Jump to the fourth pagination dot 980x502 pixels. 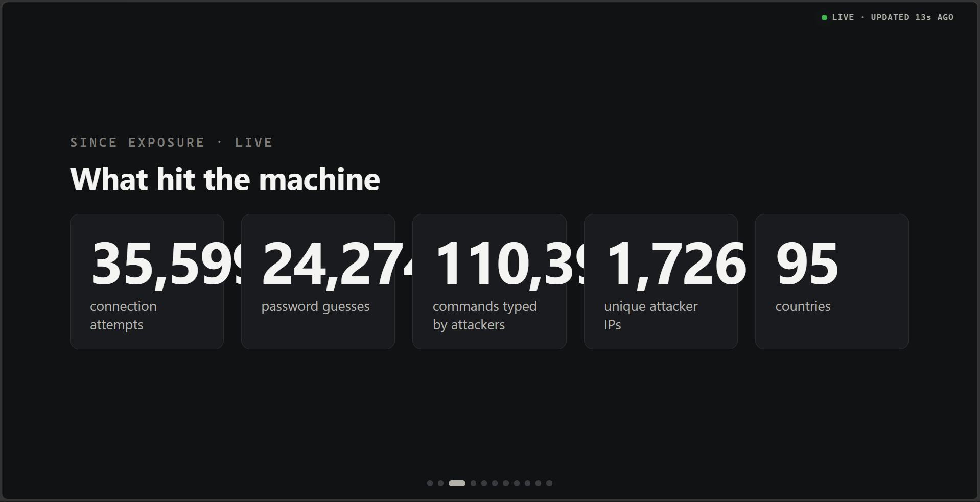tap(473, 483)
